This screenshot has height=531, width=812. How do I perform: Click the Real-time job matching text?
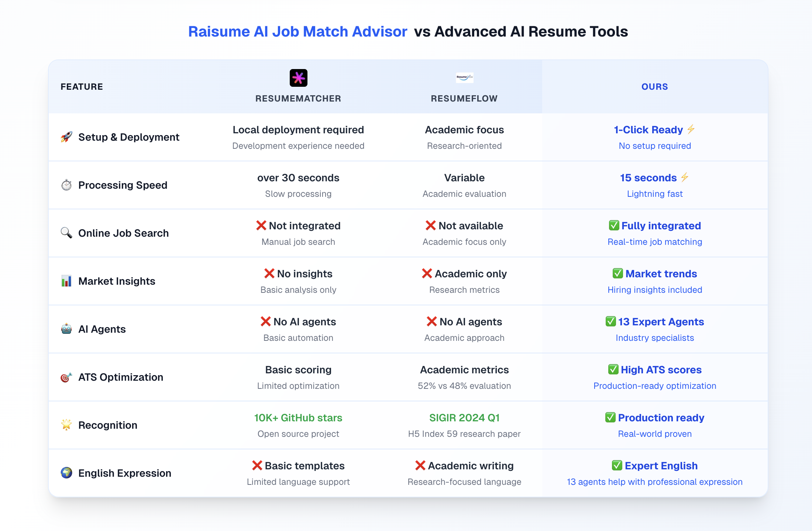point(655,242)
